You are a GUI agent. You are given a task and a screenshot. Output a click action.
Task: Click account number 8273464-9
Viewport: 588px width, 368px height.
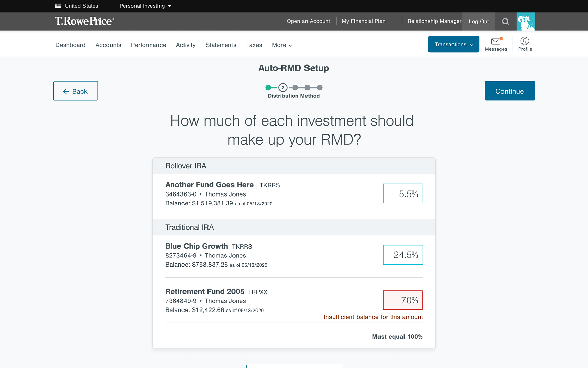point(181,255)
